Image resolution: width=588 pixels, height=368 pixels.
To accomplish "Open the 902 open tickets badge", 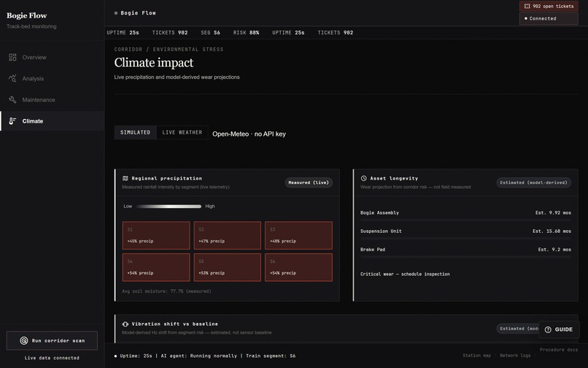I will [549, 7].
